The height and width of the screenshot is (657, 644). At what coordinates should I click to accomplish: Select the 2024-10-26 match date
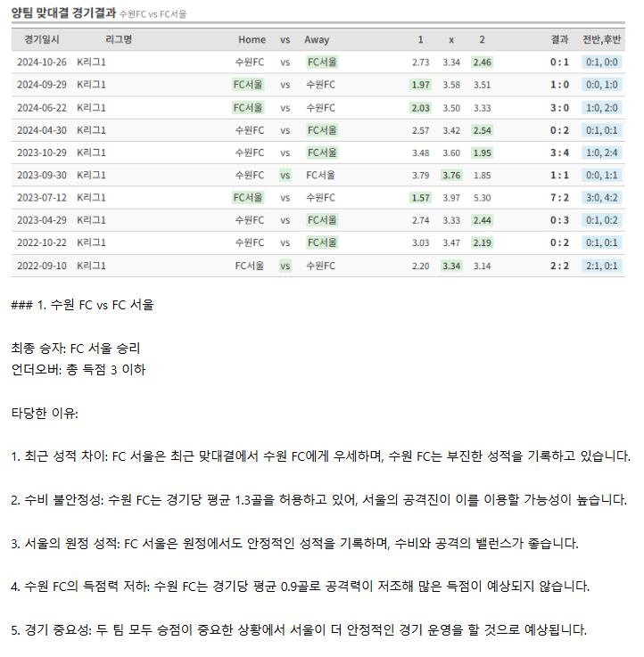pyautogui.click(x=42, y=62)
